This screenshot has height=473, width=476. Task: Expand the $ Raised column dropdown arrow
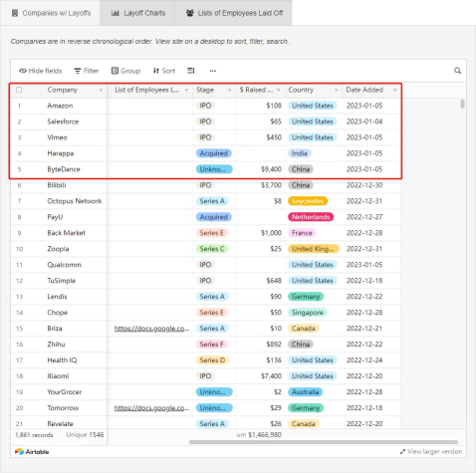point(279,90)
